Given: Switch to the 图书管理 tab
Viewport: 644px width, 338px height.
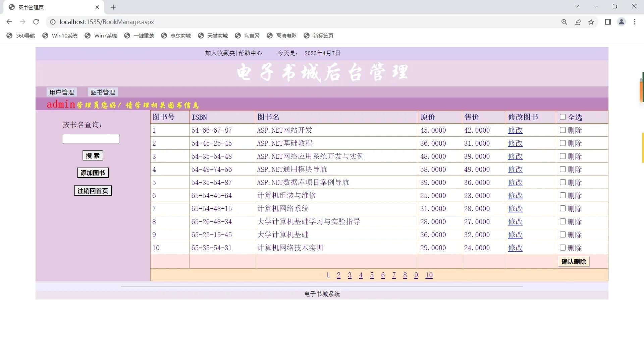Looking at the screenshot, I should coord(103,92).
